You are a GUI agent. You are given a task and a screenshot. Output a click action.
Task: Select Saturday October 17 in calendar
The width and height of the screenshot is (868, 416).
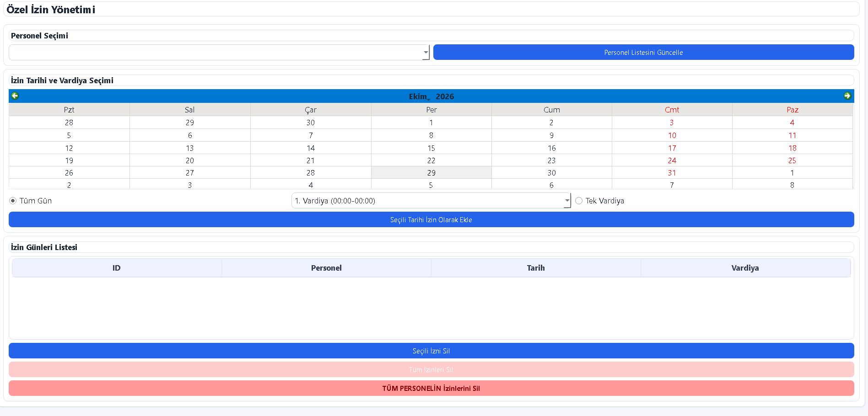672,148
